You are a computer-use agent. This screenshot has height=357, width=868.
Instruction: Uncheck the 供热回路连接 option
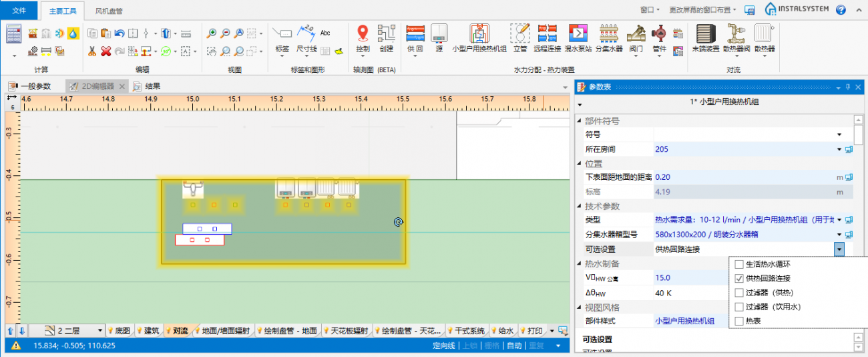[739, 278]
